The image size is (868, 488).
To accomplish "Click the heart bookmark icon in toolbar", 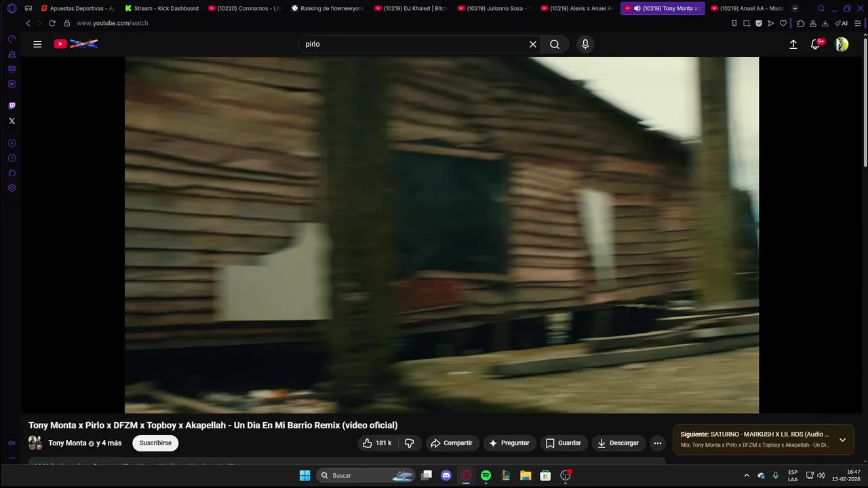I will 783,23.
